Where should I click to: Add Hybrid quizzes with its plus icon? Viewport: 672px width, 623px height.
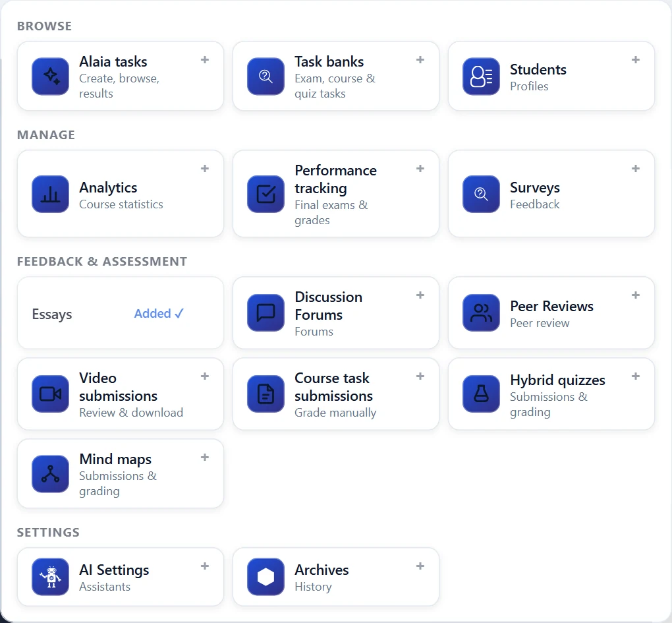pyautogui.click(x=636, y=376)
